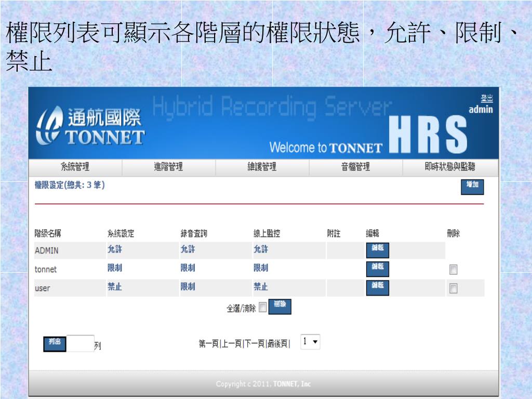532x399 pixels.
Task: Click the 附註 column header
Action: (x=334, y=233)
